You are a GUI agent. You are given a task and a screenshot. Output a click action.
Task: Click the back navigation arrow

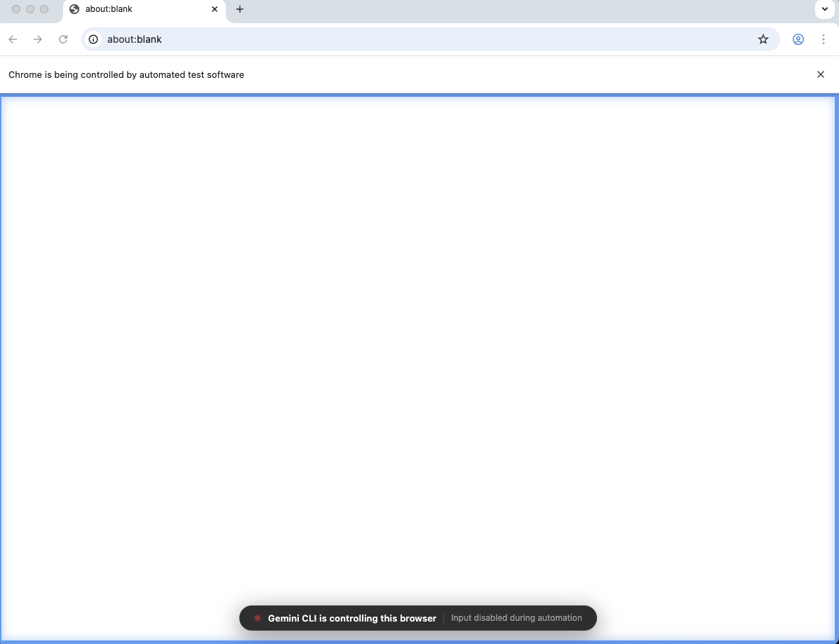13,39
